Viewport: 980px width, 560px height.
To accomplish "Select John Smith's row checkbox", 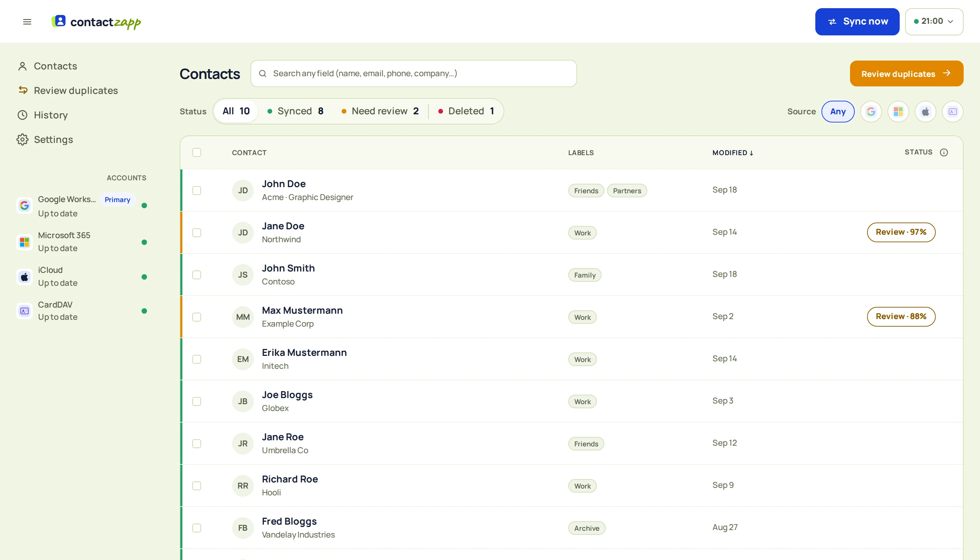I will [x=197, y=275].
